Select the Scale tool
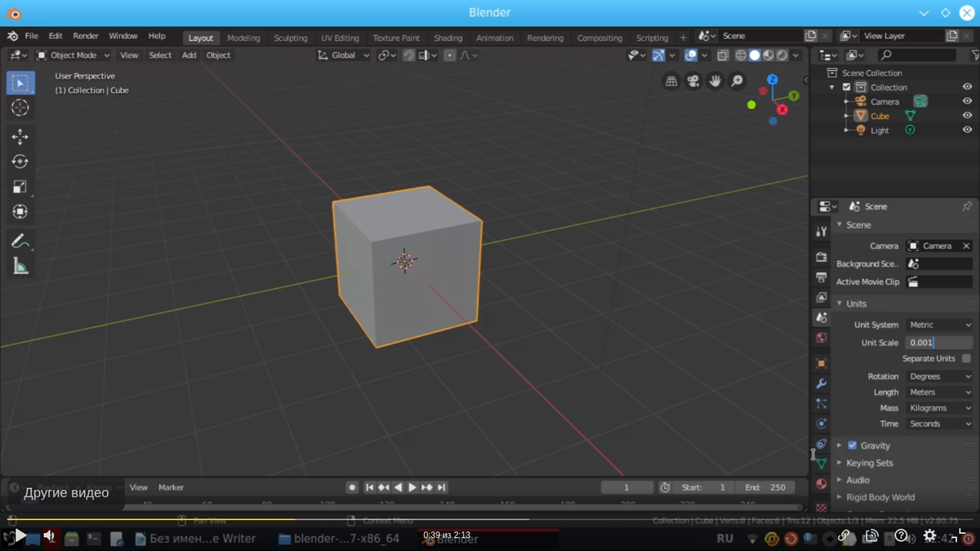Viewport: 980px width, 551px height. click(x=20, y=187)
